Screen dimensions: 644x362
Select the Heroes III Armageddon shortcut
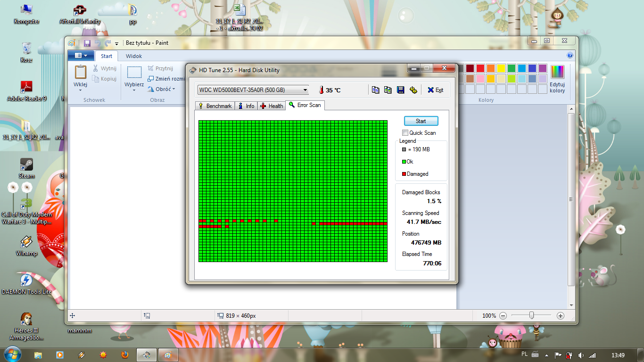(x=26, y=327)
